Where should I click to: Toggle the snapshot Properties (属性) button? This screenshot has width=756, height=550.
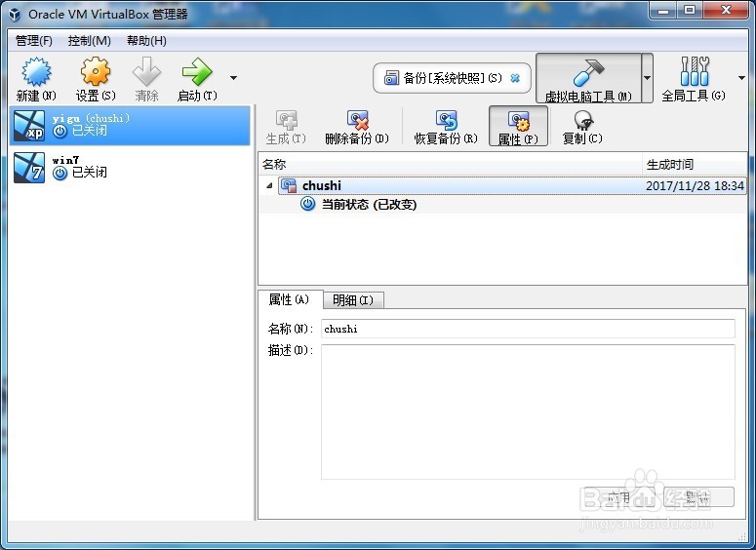click(518, 126)
